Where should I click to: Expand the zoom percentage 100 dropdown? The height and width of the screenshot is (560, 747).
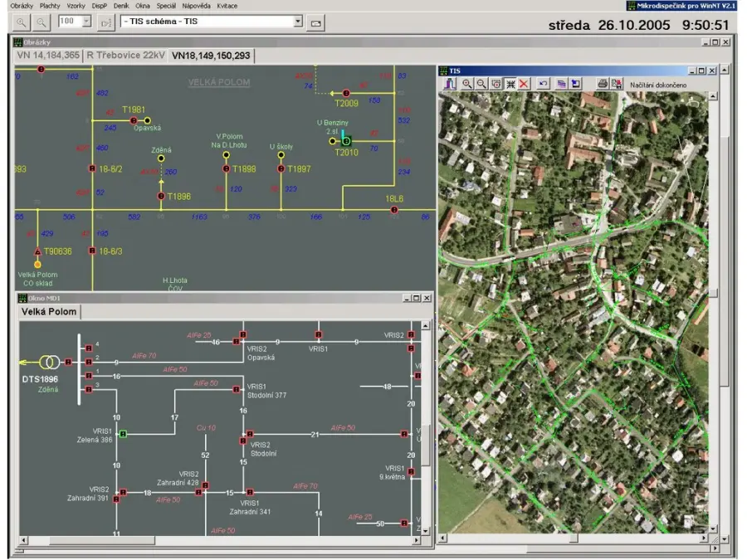point(87,22)
